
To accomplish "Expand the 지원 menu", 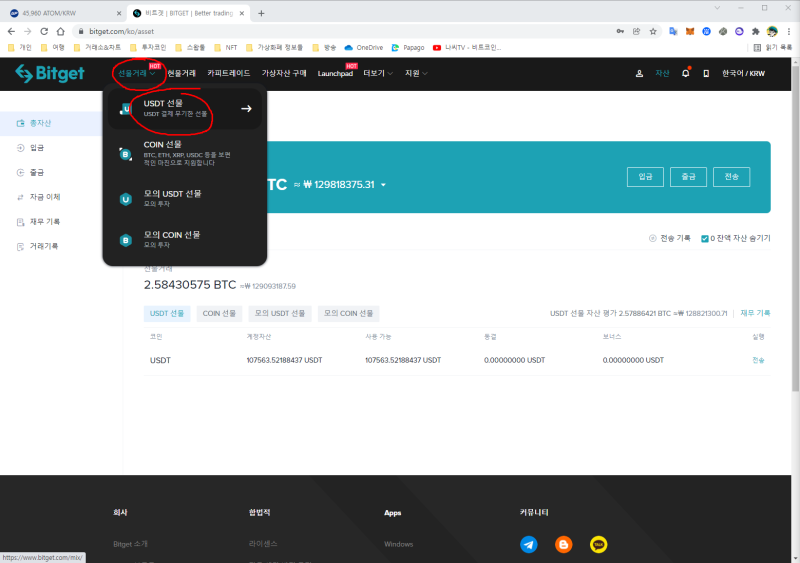I will pos(416,74).
